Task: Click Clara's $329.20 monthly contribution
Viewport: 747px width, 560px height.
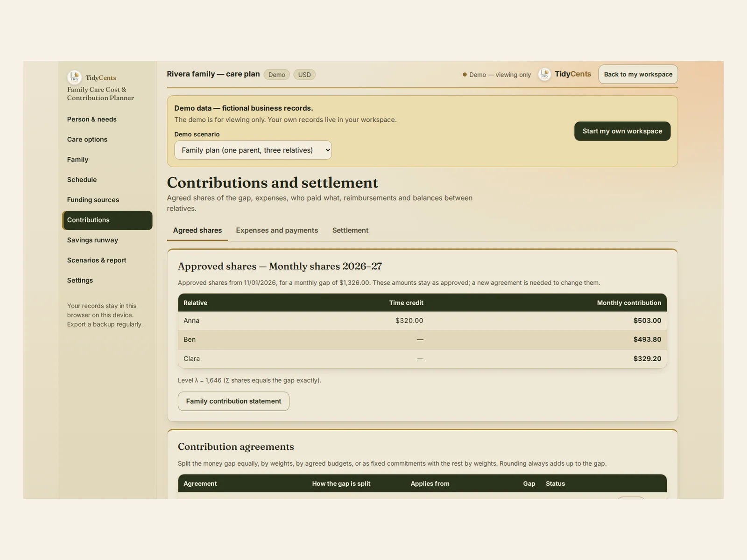Action: pyautogui.click(x=647, y=358)
